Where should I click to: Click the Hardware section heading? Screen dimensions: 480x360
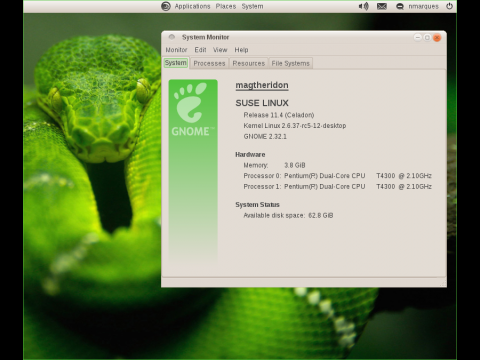(x=250, y=154)
